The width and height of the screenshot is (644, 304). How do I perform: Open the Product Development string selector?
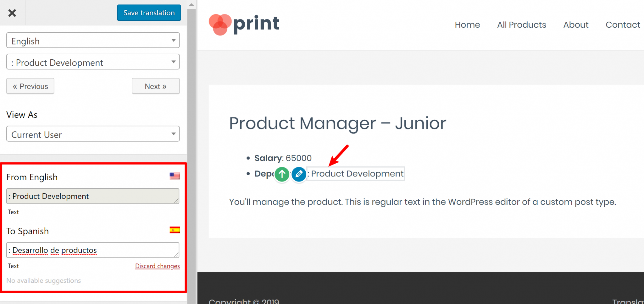(x=93, y=62)
